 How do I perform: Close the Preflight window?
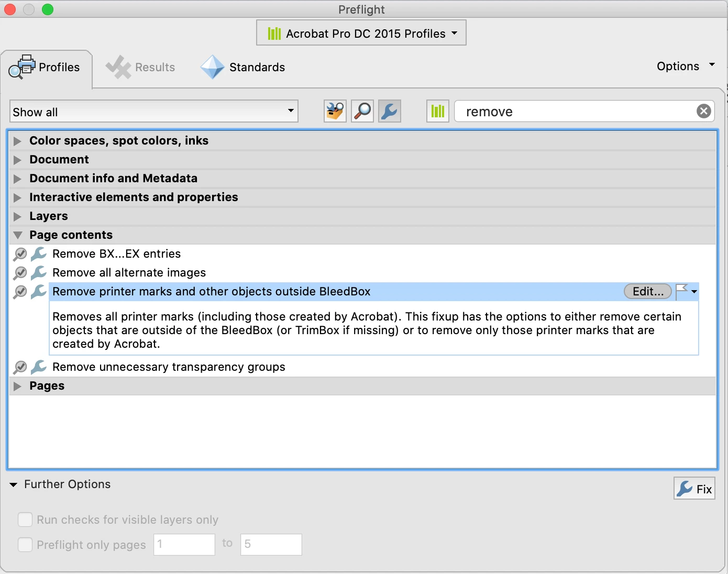10,9
